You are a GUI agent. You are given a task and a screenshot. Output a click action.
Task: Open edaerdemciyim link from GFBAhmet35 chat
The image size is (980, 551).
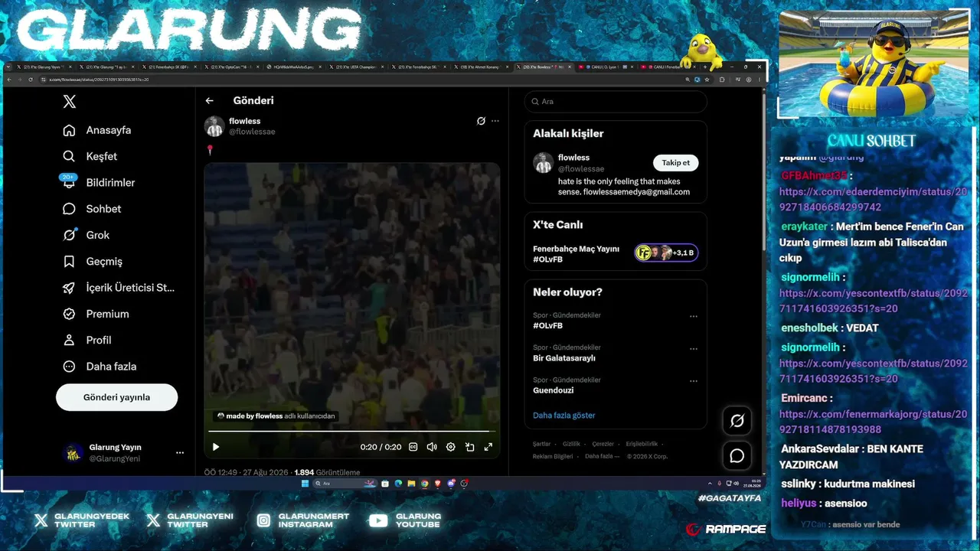tap(873, 200)
